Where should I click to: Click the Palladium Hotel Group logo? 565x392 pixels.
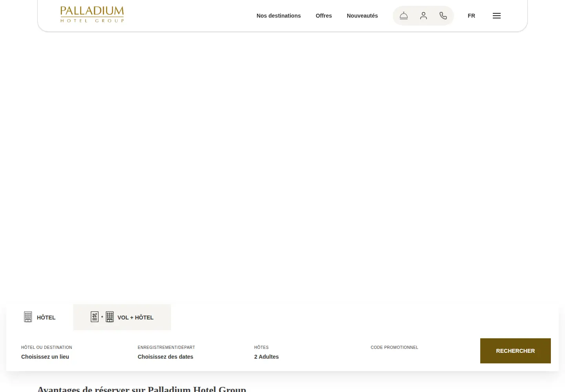point(92,15)
